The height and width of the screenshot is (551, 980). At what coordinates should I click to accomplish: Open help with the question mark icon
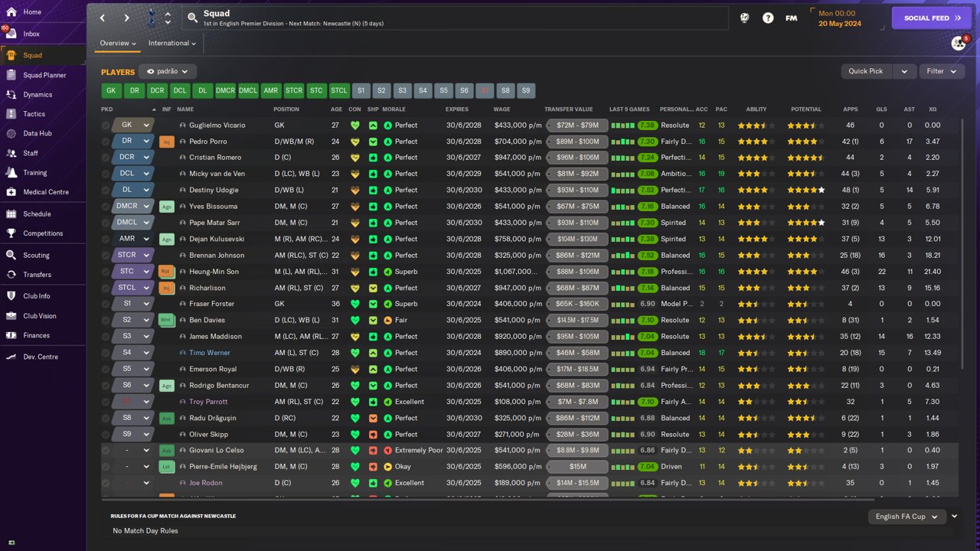tap(768, 18)
